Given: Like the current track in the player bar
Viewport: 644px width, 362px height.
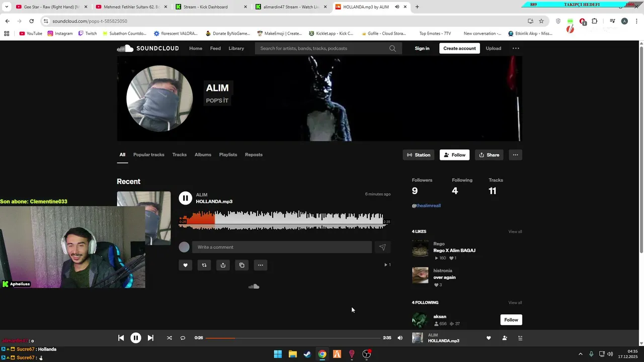Looking at the screenshot, I should click(x=489, y=338).
